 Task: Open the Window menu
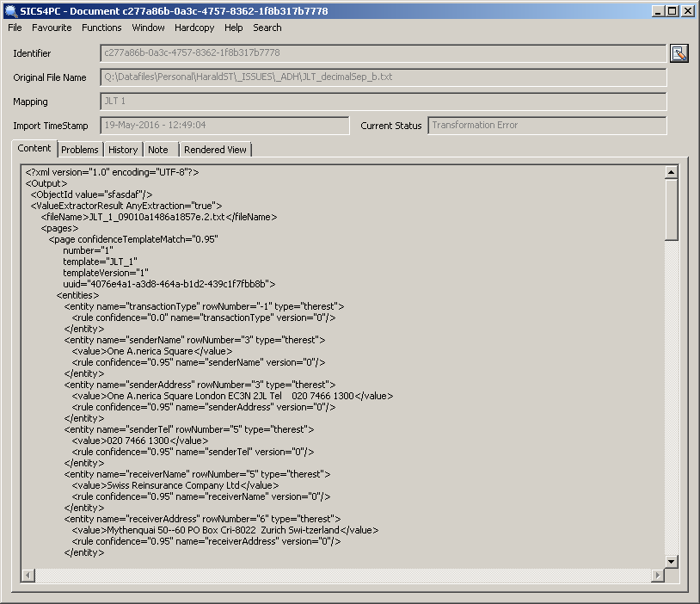(x=148, y=28)
